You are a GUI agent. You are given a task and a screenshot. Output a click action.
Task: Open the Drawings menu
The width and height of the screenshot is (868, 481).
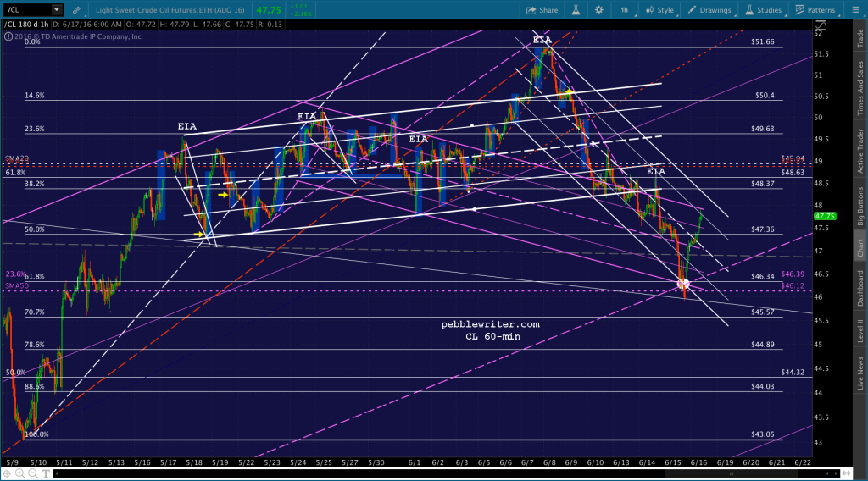point(709,10)
